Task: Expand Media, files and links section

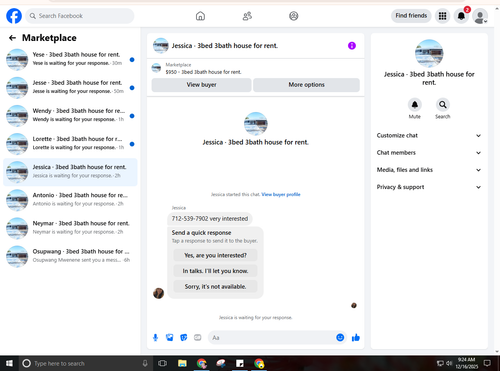Action: point(429,170)
